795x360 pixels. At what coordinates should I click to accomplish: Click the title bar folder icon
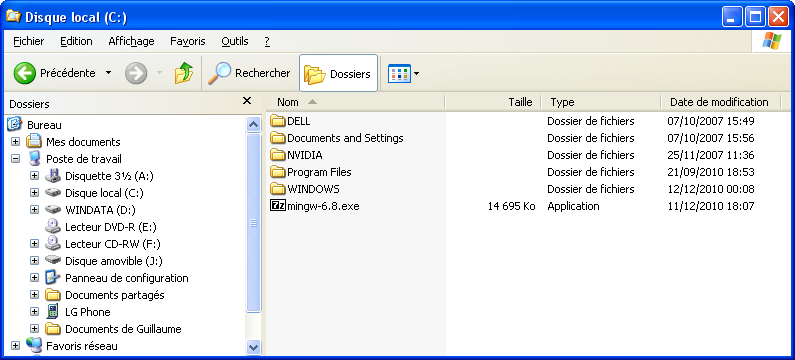click(14, 16)
